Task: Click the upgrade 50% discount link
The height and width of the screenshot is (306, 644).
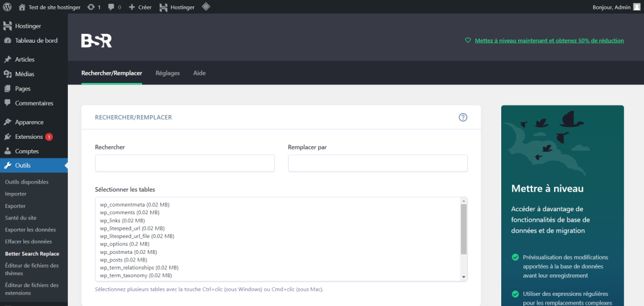Action: pos(549,40)
